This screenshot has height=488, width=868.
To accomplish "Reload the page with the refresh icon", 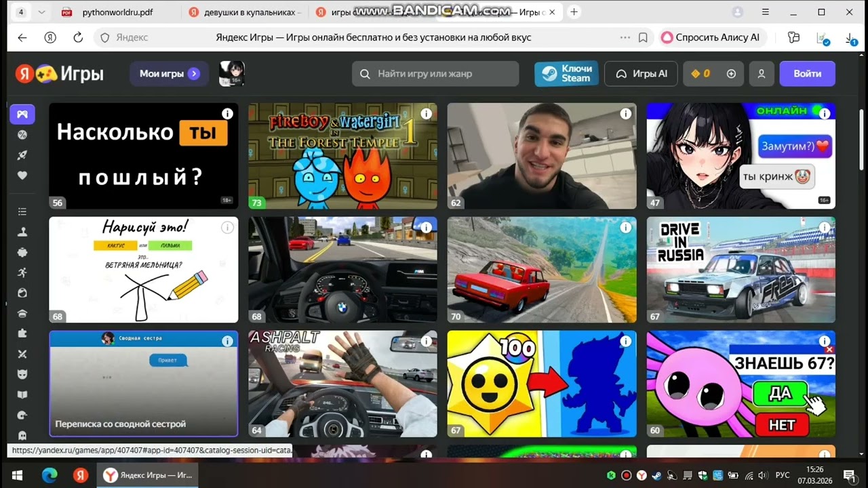I will (x=78, y=38).
